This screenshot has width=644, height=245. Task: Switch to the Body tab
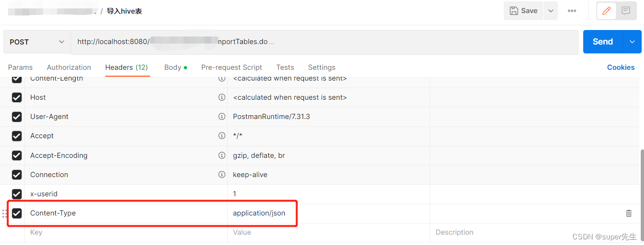click(x=173, y=67)
